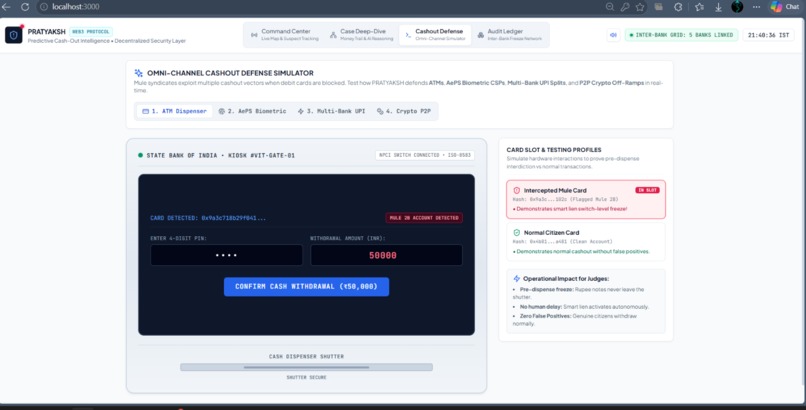This screenshot has width=806, height=410.
Task: Click the 21:40:36 IST clock display
Action: point(768,35)
